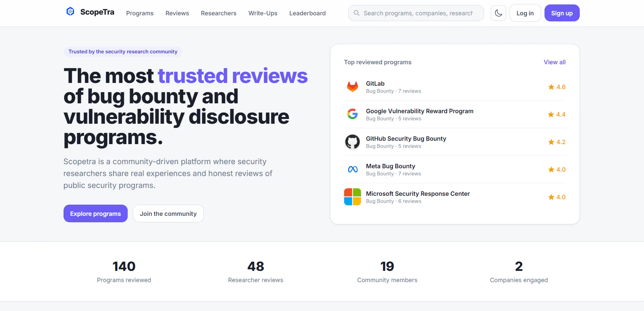Open the Reviews nav item
The image size is (644, 311).
click(x=177, y=13)
